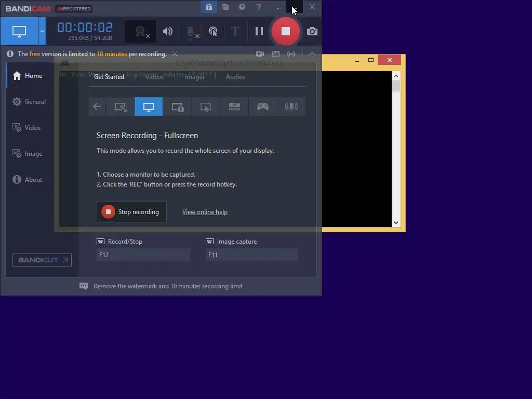Viewport: 532px width, 399px height.
Task: Click the Image capture hotkey field F11
Action: click(252, 255)
